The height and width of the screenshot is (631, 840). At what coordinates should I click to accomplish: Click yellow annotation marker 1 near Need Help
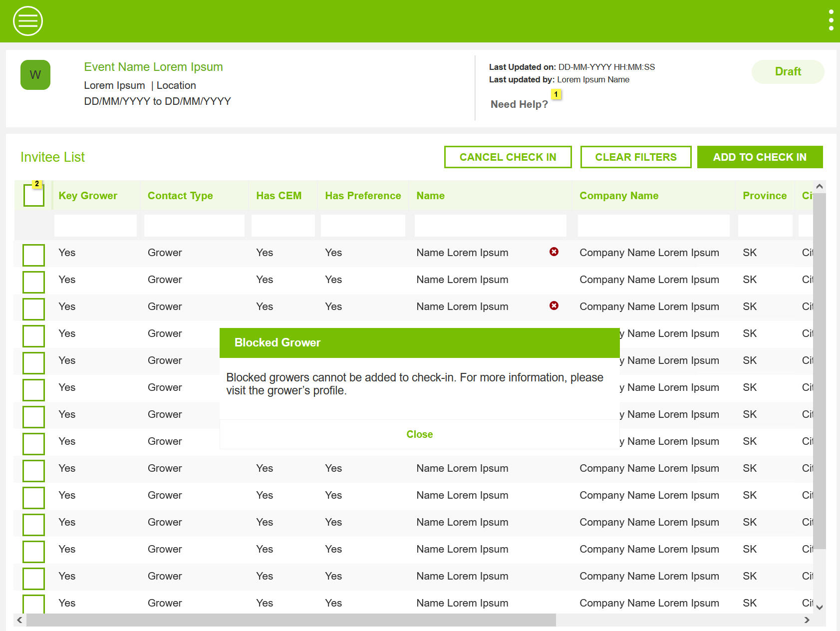[556, 94]
